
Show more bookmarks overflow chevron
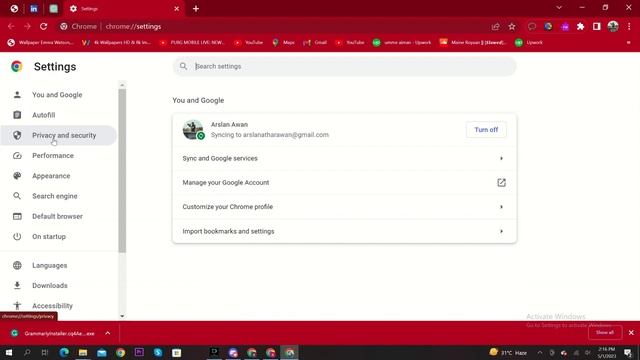click(x=629, y=42)
